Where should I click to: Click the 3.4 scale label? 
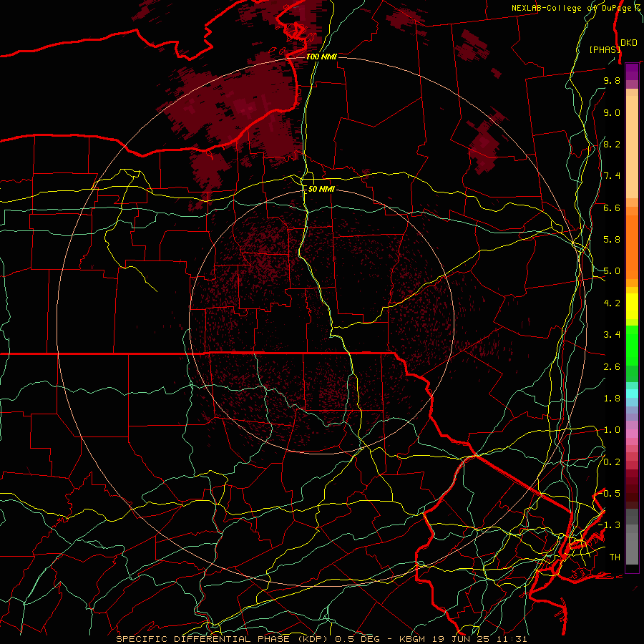[x=612, y=335]
